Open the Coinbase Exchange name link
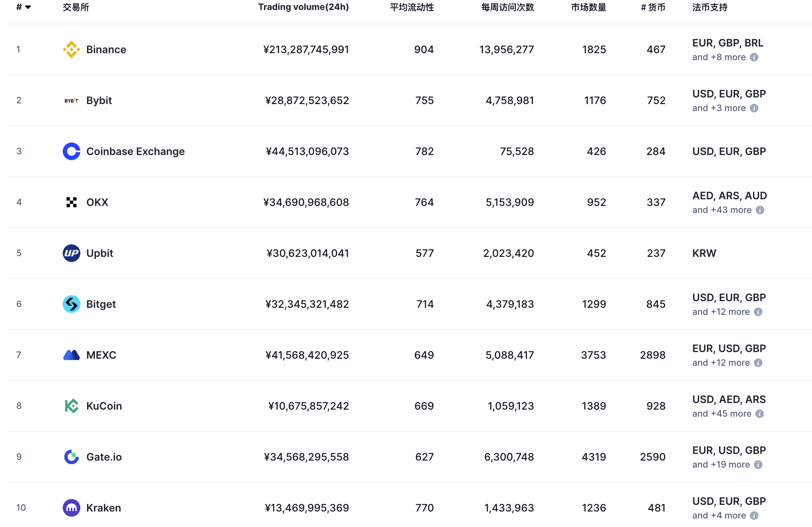This screenshot has height=527, width=812. coord(135,151)
